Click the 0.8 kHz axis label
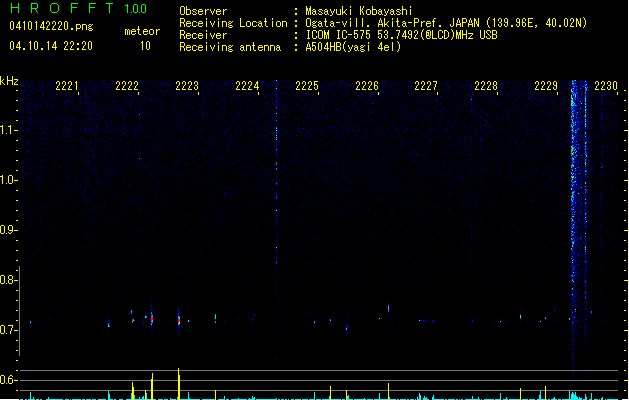629x400 pixels. point(8,280)
